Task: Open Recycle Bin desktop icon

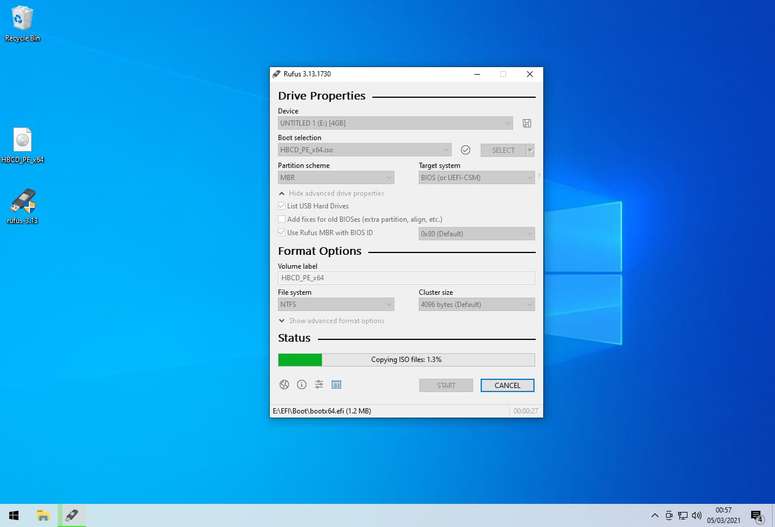Action: pos(22,24)
